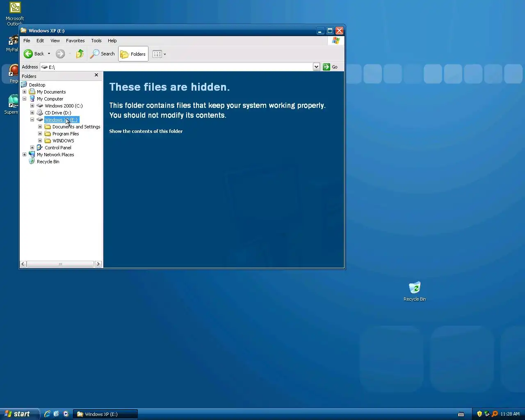This screenshot has height=420, width=525.
Task: Click the Documents and Settings folder icon
Action: (x=48, y=127)
